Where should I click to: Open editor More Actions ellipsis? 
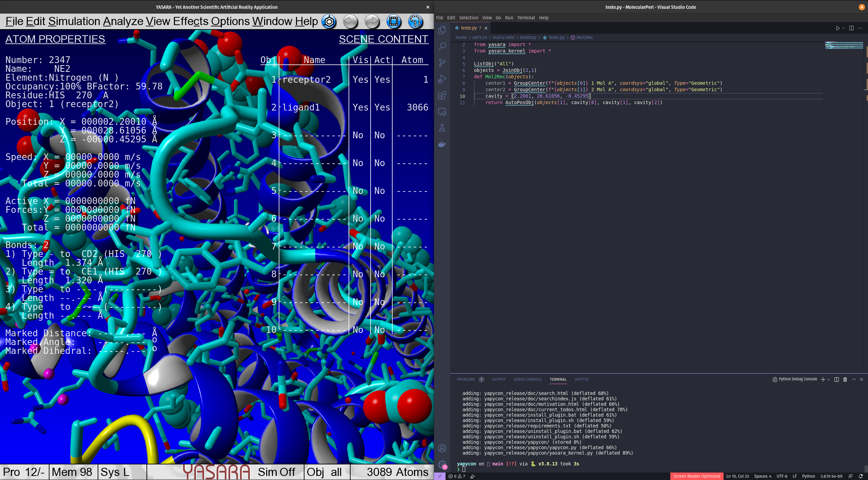pyautogui.click(x=860, y=28)
